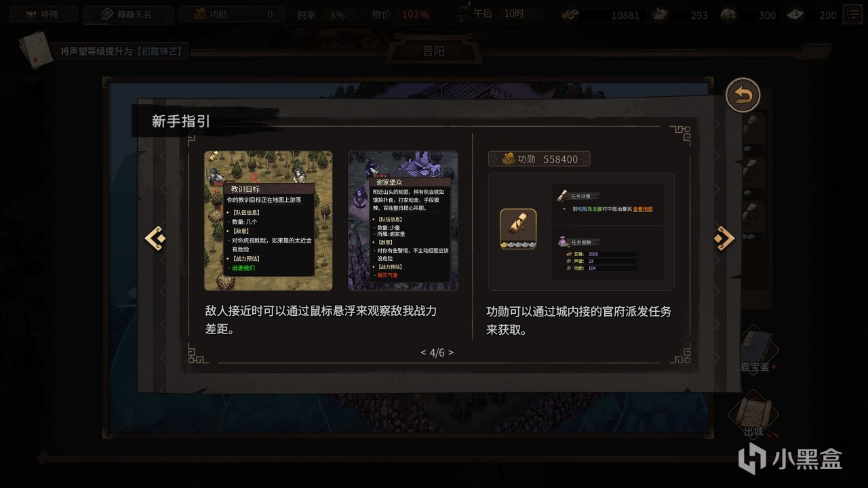Go to the next tutorial page arrow
868x488 pixels.
point(724,238)
